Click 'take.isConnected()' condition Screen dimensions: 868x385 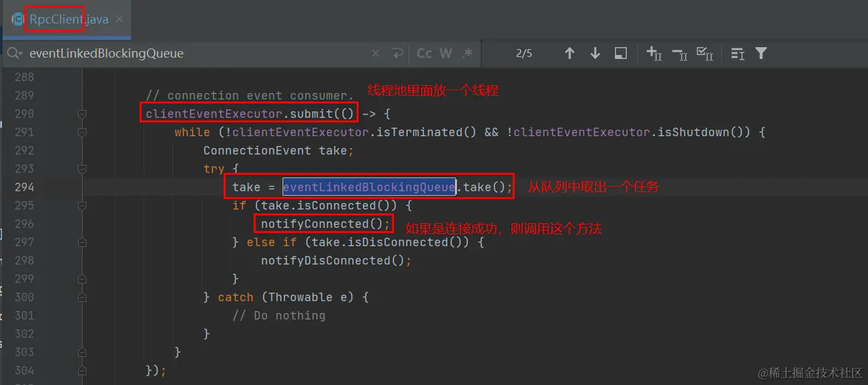330,206
